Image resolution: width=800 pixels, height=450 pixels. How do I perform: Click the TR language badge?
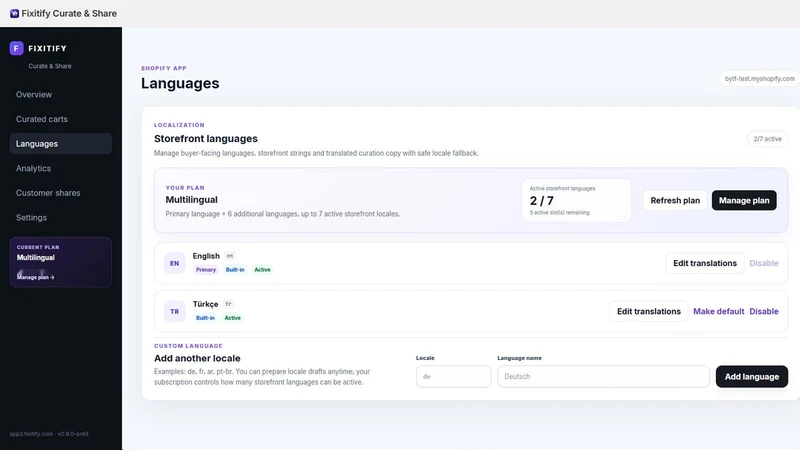pyautogui.click(x=174, y=311)
